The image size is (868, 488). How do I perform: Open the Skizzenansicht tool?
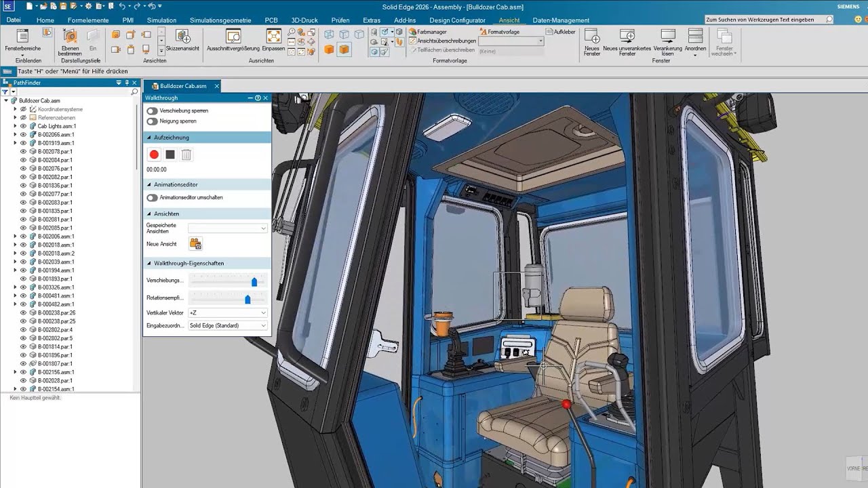[182, 41]
